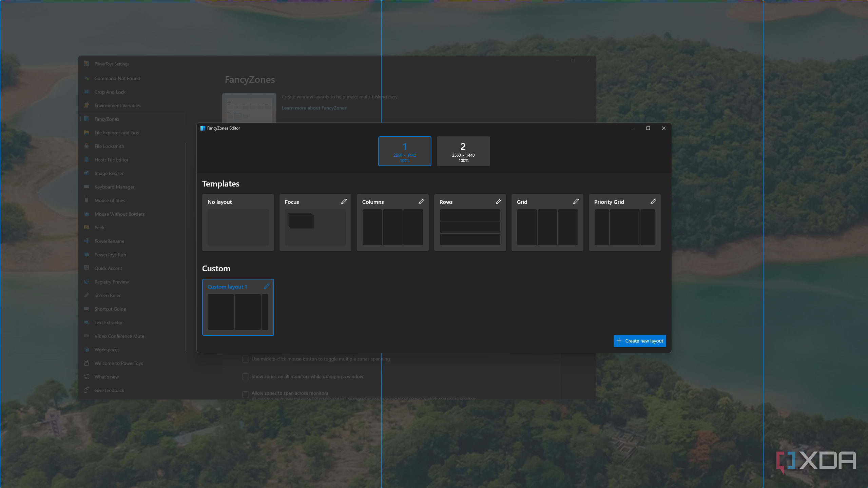This screenshot has height=488, width=868.
Task: Select FancyZones in PowerToys sidebar
Action: point(132,119)
